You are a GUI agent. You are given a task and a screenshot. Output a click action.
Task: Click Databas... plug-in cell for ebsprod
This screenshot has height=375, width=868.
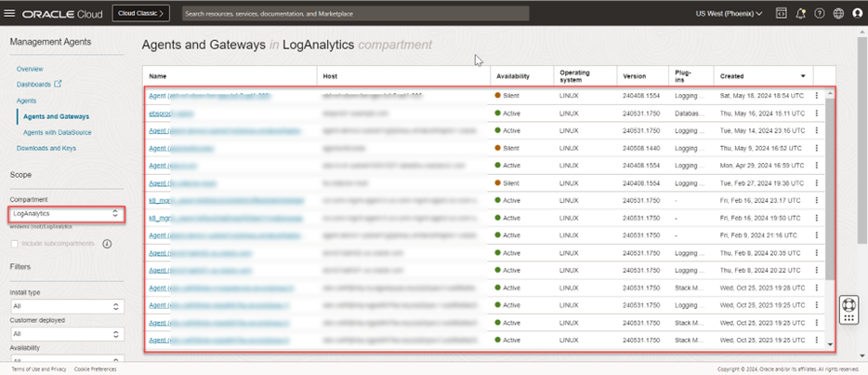(690, 114)
